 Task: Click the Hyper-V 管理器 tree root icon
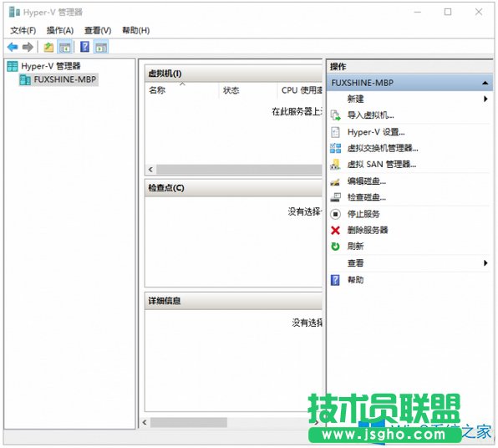pyautogui.click(x=13, y=66)
